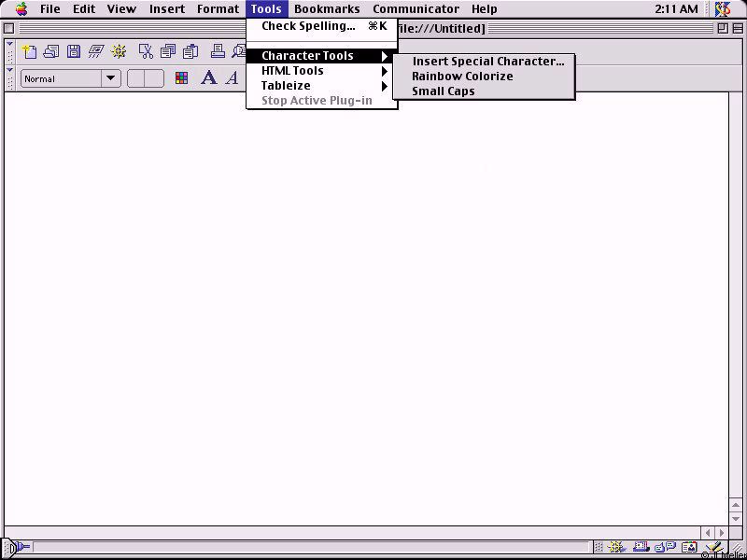Click the Save icon in toolbar
The width and height of the screenshot is (747, 560).
click(x=74, y=51)
